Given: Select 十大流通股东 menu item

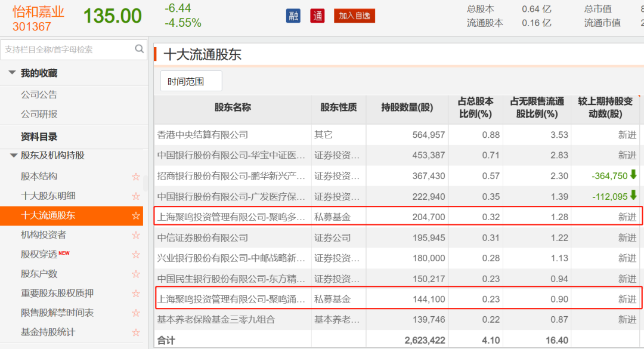Looking at the screenshot, I should tap(72, 215).
